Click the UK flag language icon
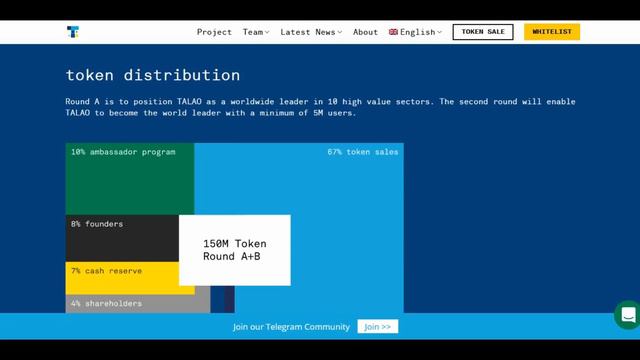The image size is (640, 360). tap(393, 32)
